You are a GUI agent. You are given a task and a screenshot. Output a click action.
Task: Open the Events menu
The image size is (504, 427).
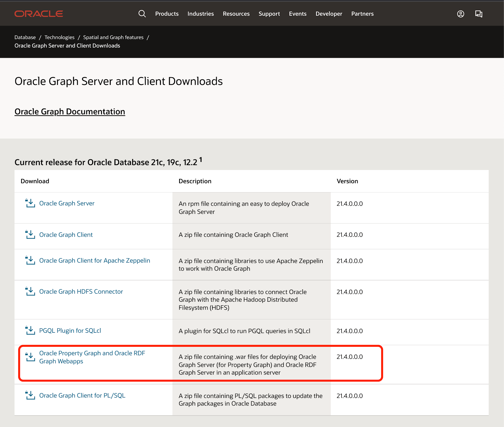point(298,14)
